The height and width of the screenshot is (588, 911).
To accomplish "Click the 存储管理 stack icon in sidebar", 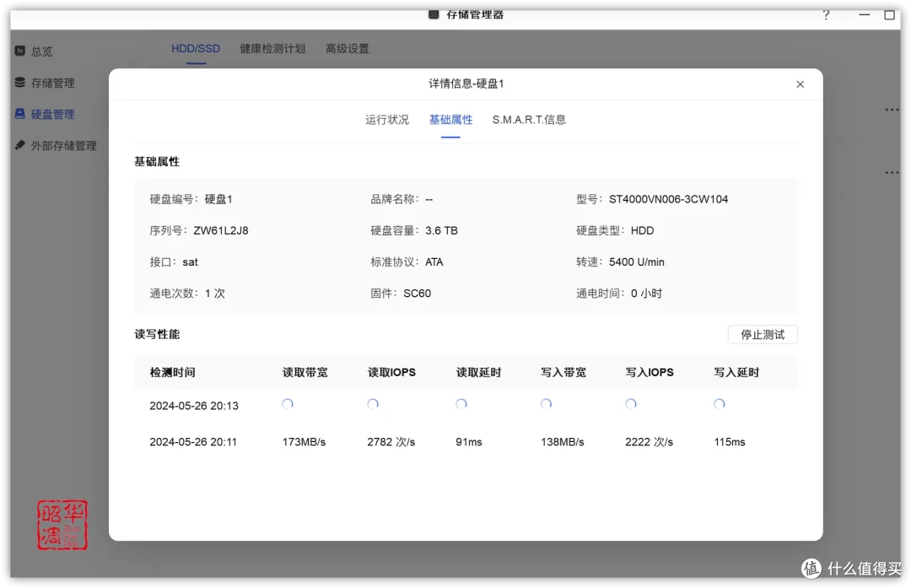I will click(x=19, y=82).
